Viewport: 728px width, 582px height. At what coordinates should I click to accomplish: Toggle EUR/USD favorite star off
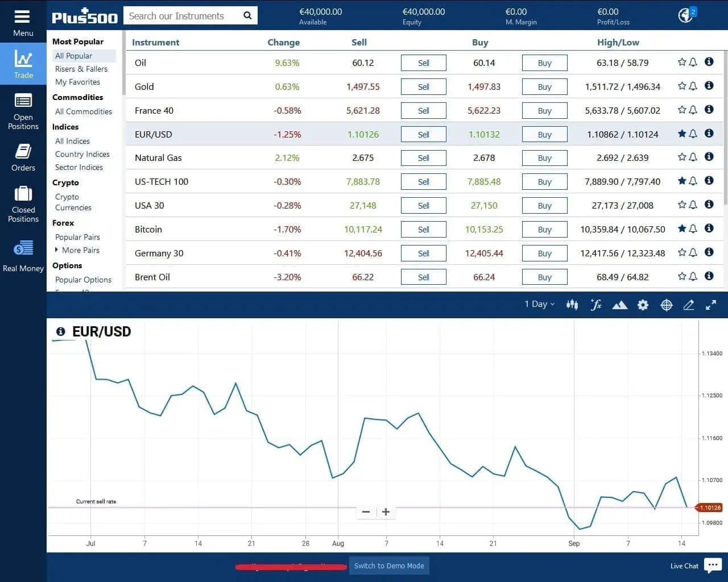point(681,134)
